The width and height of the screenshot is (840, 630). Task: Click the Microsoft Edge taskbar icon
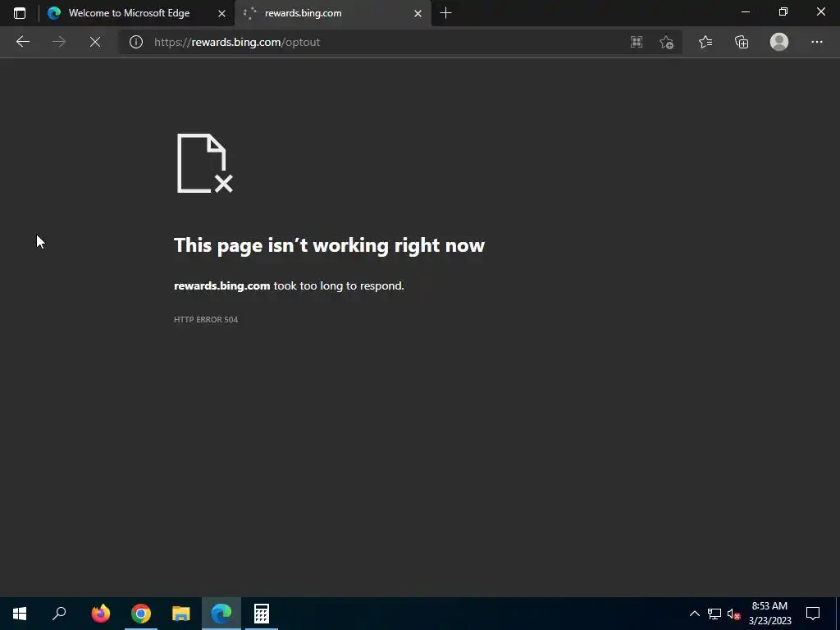(221, 614)
